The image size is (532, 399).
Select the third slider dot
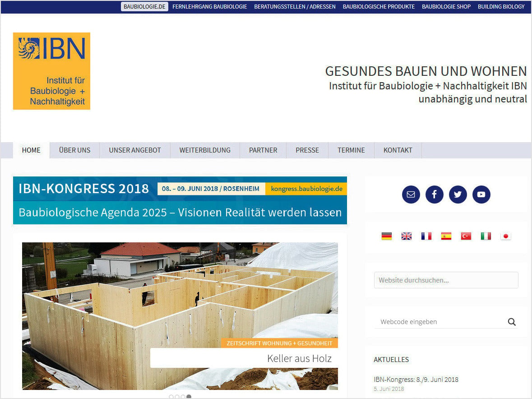[183, 396]
